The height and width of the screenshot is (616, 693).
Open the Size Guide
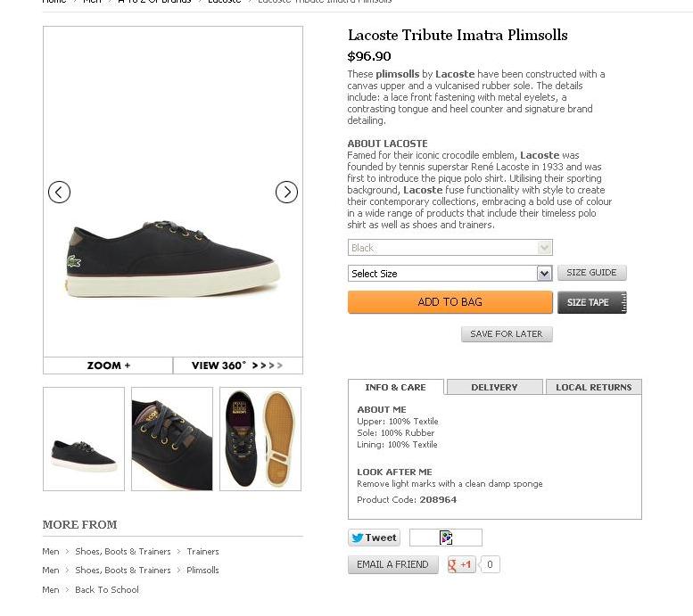click(x=591, y=273)
